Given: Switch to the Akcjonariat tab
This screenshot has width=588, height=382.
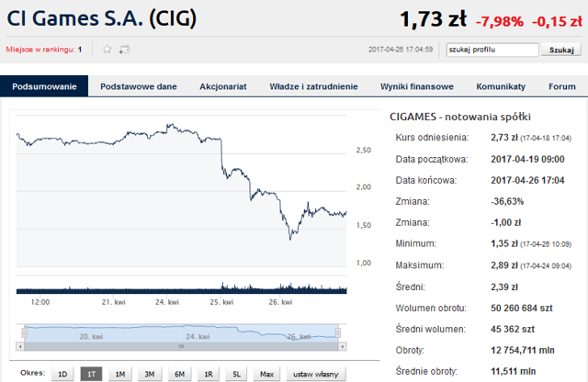Looking at the screenshot, I should tap(223, 86).
